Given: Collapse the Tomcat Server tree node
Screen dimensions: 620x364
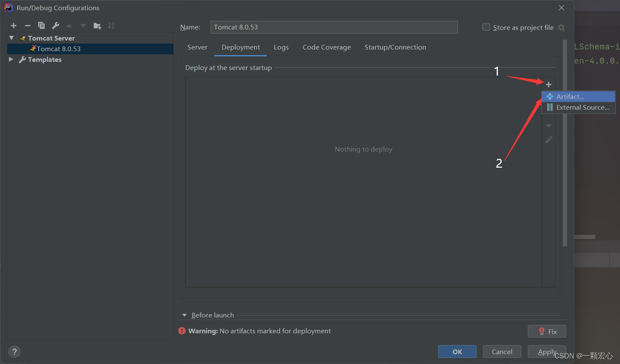Looking at the screenshot, I should [12, 38].
